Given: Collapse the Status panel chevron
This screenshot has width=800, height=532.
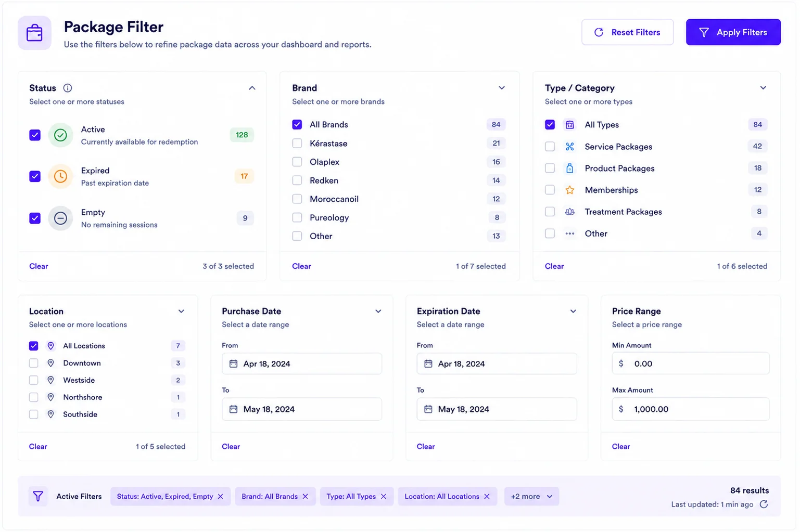Looking at the screenshot, I should (252, 88).
